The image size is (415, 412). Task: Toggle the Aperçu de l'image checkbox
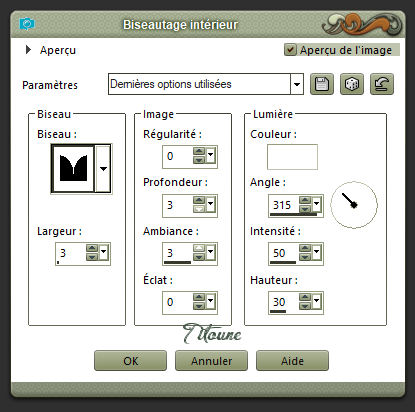(290, 50)
